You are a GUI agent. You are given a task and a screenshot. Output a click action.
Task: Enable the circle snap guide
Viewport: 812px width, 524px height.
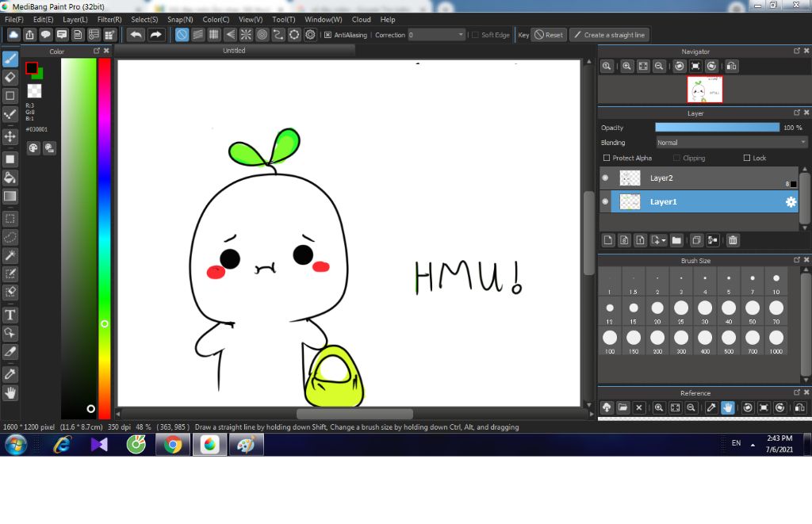[x=262, y=35]
